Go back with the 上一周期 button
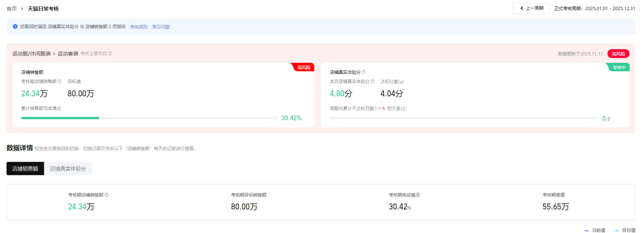The height and width of the screenshot is (233, 644). point(531,8)
